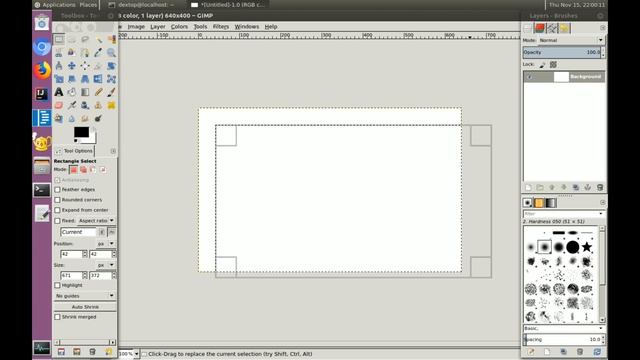This screenshot has width=640, height=360.
Task: Select the Heal tool
Action: [x=111, y=105]
